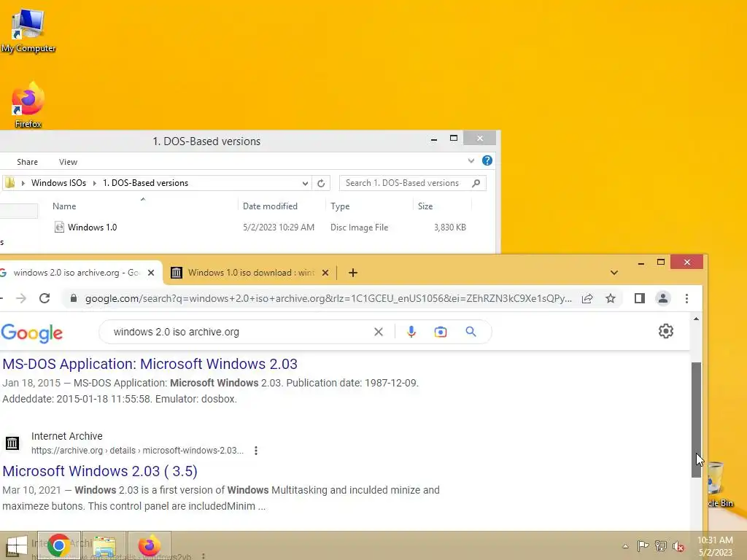747x560 pixels.
Task: Open Chrome side panel
Action: click(x=639, y=298)
